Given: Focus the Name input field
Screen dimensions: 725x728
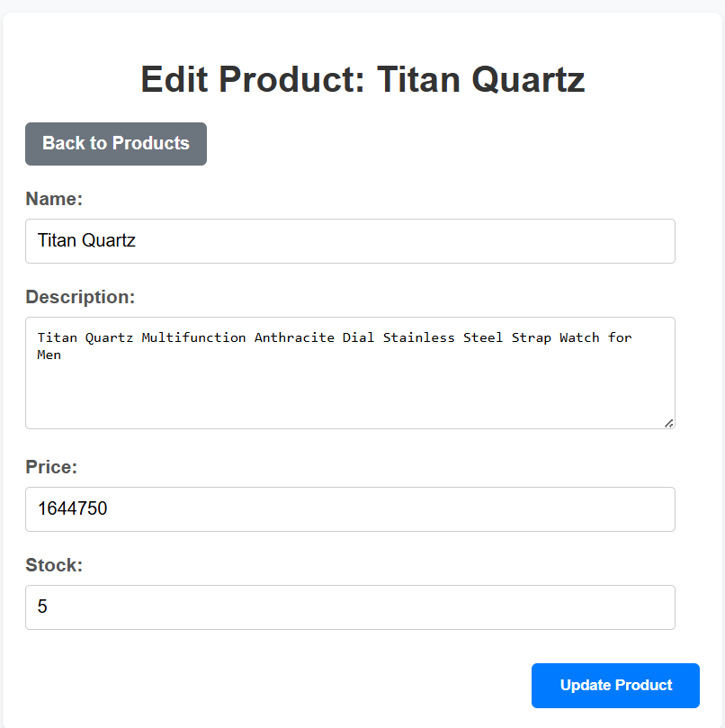Looking at the screenshot, I should (350, 241).
